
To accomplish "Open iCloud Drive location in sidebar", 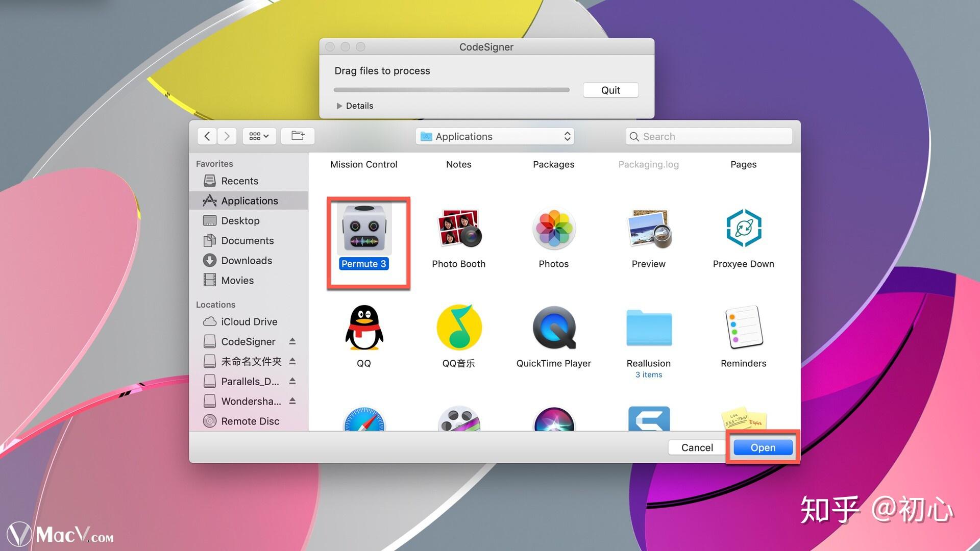I will (249, 321).
